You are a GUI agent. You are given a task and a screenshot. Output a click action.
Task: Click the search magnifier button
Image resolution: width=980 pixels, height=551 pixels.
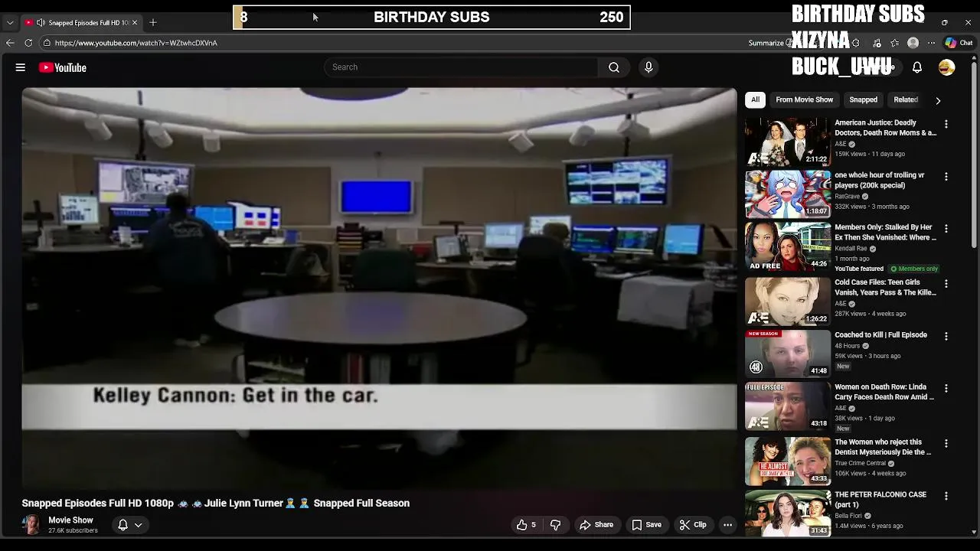[x=614, y=67]
